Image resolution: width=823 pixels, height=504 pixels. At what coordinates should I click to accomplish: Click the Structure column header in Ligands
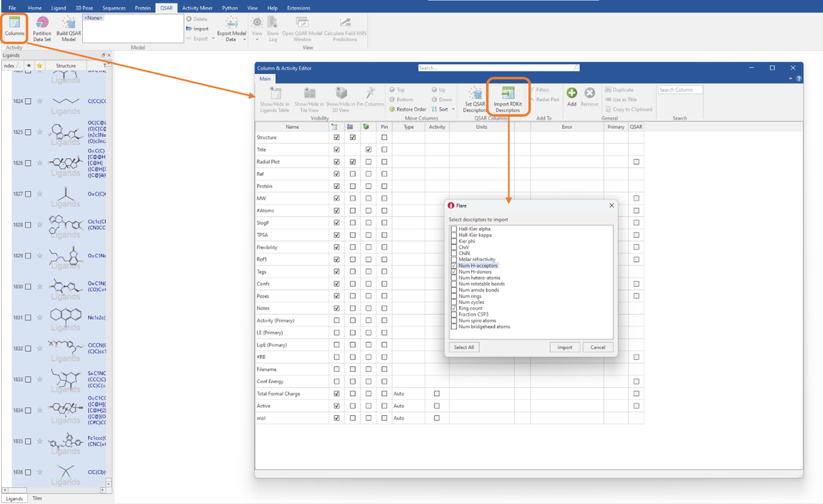tap(66, 66)
